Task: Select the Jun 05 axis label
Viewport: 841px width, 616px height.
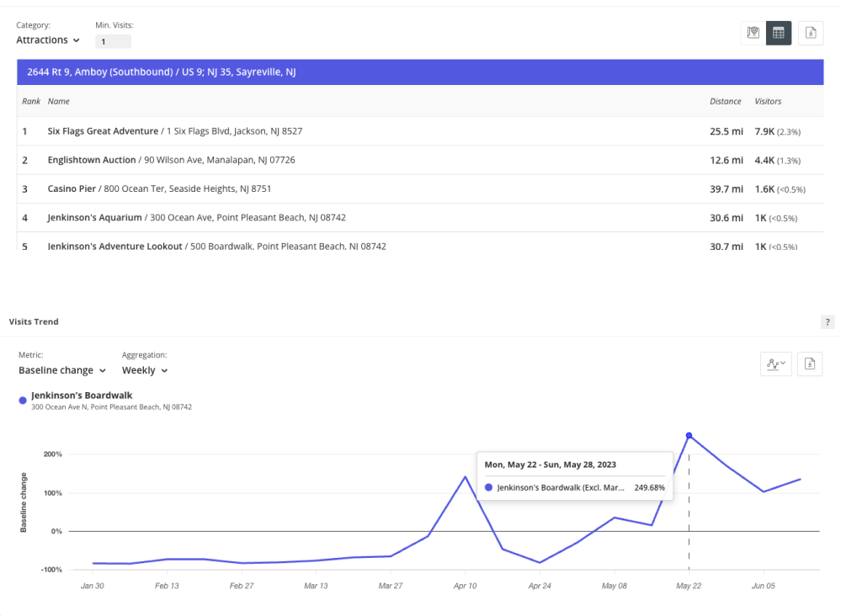Action: coord(764,586)
